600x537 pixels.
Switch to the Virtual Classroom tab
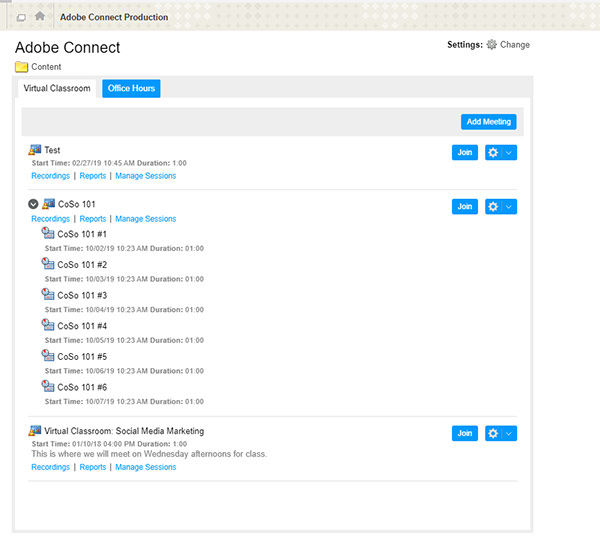coord(57,88)
